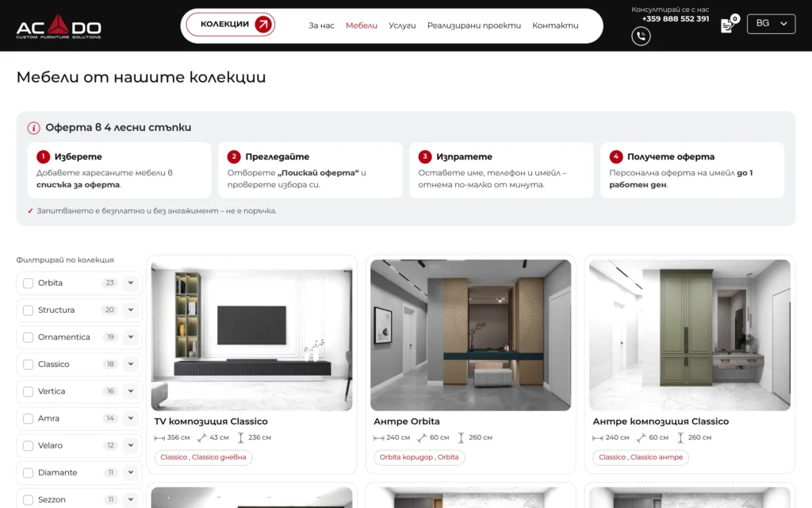Click the Контакти navigation link

[555, 25]
